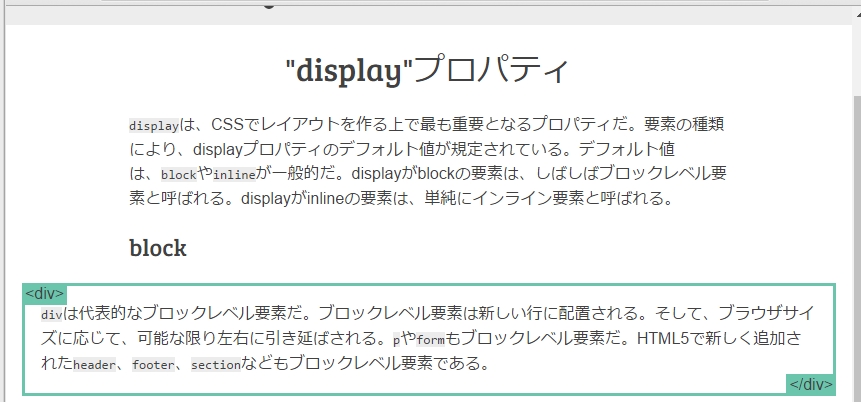The image size is (861, 402).
Task: Click the footer code word in green box
Action: tap(153, 365)
